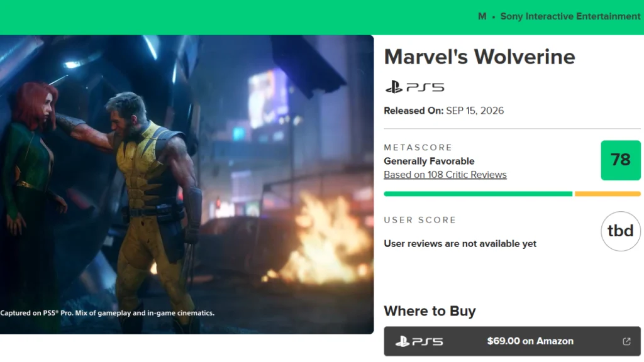The height and width of the screenshot is (362, 644).
Task: Click the external link icon on Amazon button
Action: [626, 341]
